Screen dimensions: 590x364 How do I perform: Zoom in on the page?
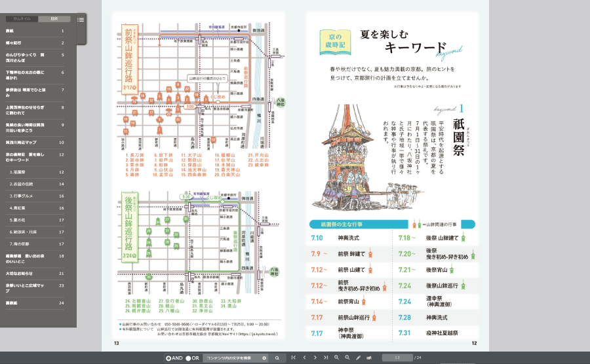pos(336,358)
